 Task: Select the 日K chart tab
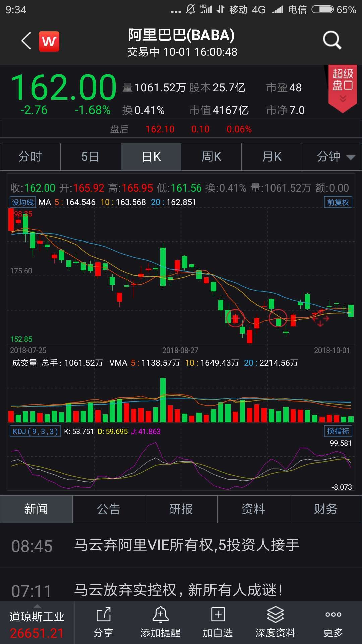151,157
